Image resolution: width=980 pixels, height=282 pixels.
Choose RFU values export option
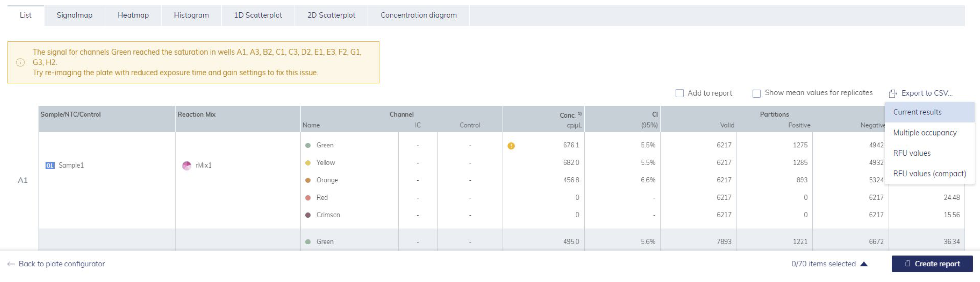[930, 153]
